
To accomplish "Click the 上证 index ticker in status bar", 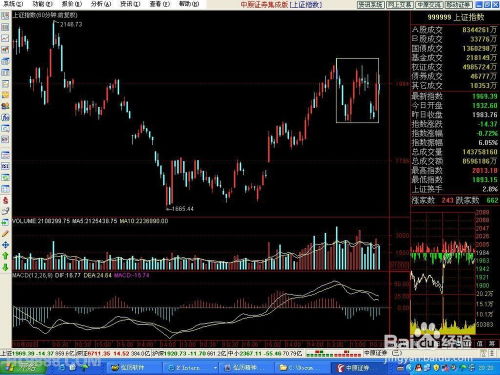I will coord(38,353).
